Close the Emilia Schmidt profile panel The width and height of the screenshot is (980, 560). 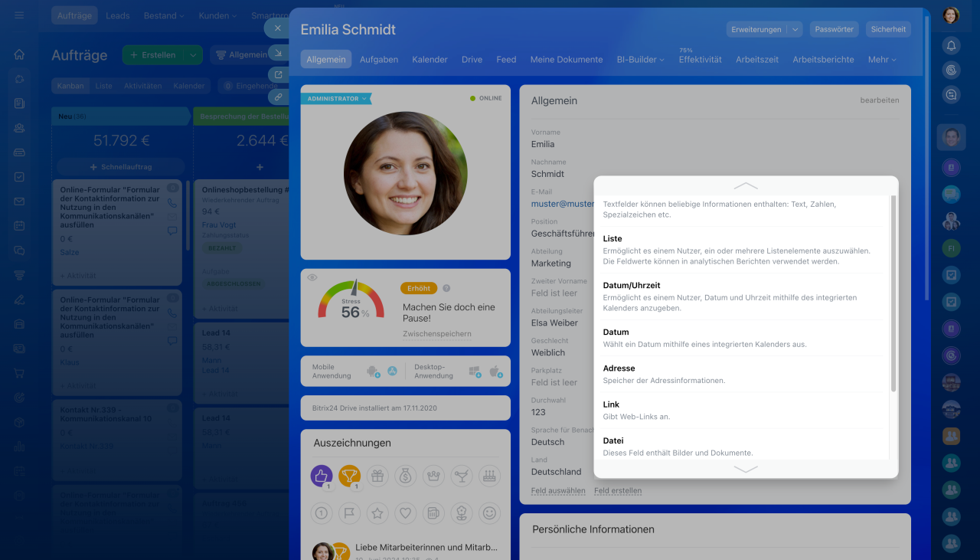point(277,28)
